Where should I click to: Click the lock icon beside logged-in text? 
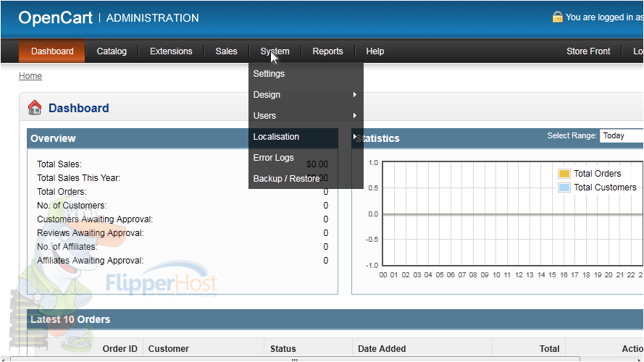(557, 17)
